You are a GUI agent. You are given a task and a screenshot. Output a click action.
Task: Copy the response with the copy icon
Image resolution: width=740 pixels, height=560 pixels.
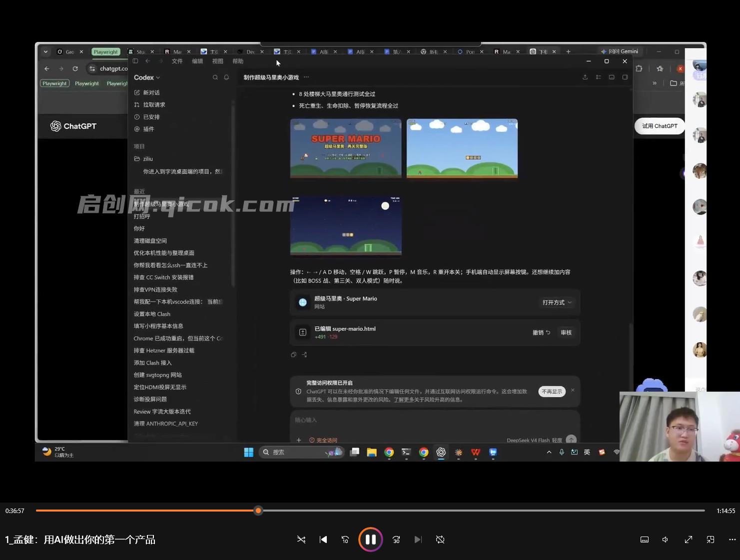click(x=294, y=355)
